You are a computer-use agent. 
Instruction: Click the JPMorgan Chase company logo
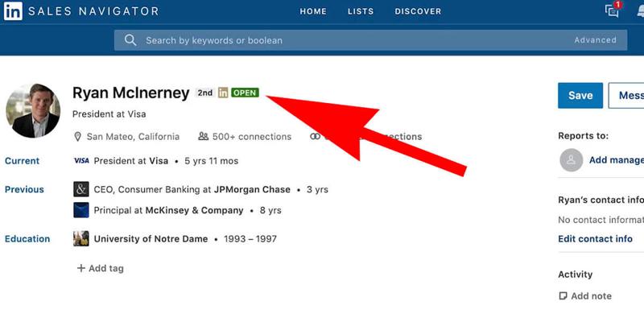coord(81,190)
